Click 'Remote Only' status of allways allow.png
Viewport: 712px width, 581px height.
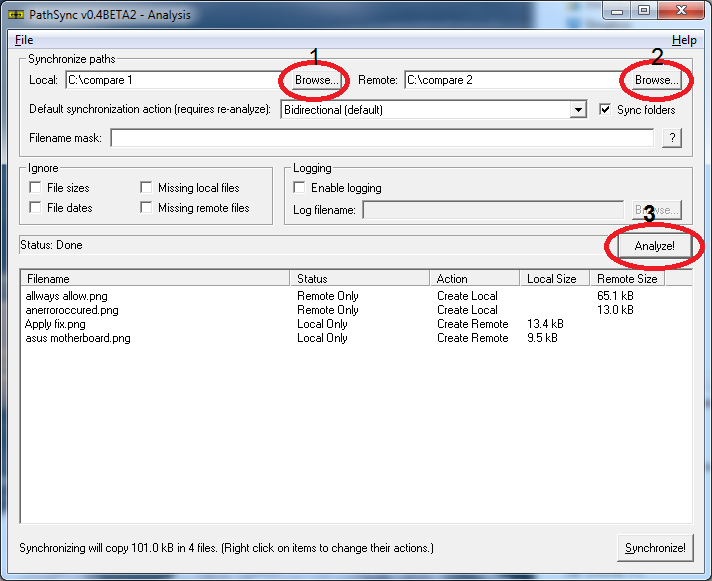[328, 296]
